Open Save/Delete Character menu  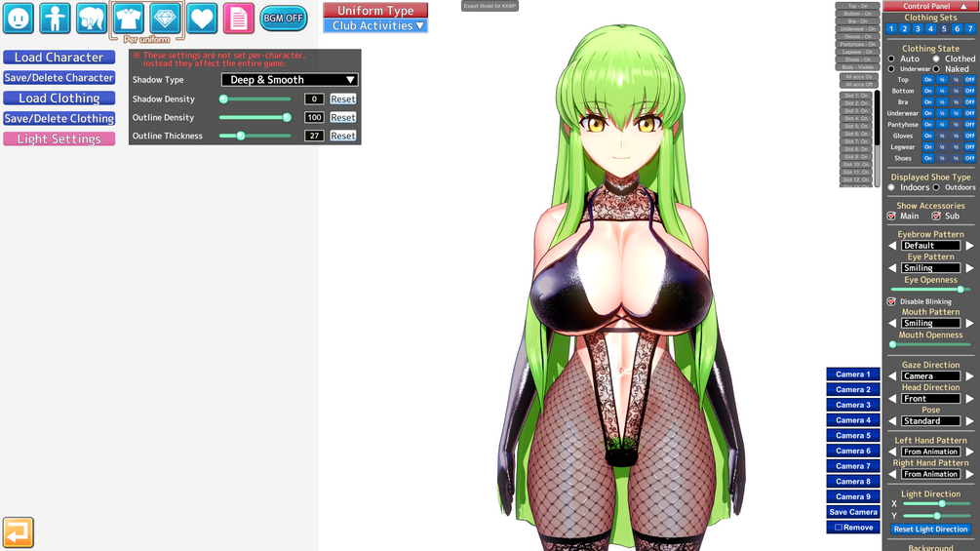[x=59, y=77]
